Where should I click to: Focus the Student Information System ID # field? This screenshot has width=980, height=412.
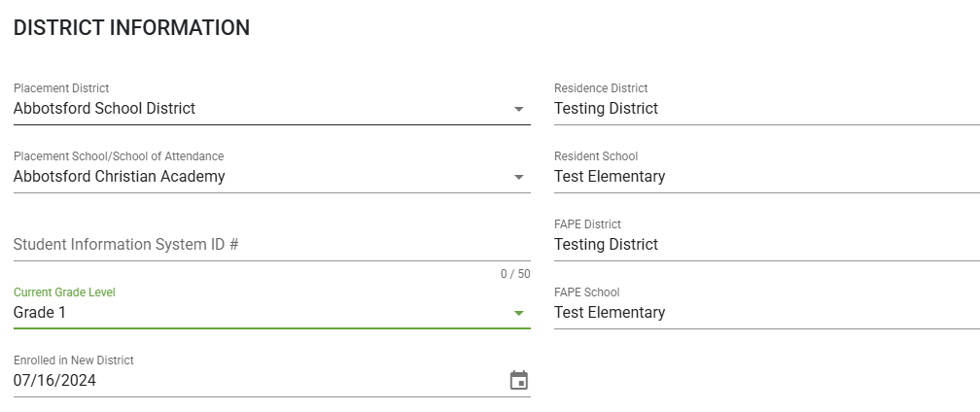pyautogui.click(x=272, y=244)
